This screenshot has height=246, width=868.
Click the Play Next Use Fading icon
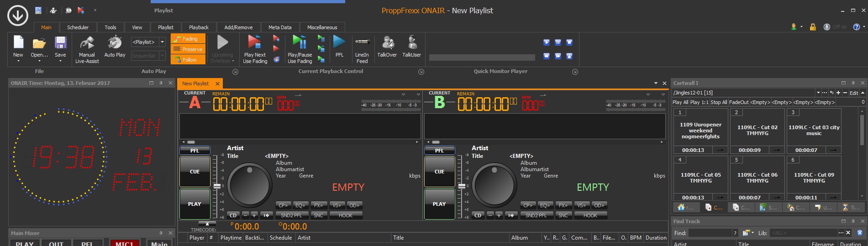[255, 42]
